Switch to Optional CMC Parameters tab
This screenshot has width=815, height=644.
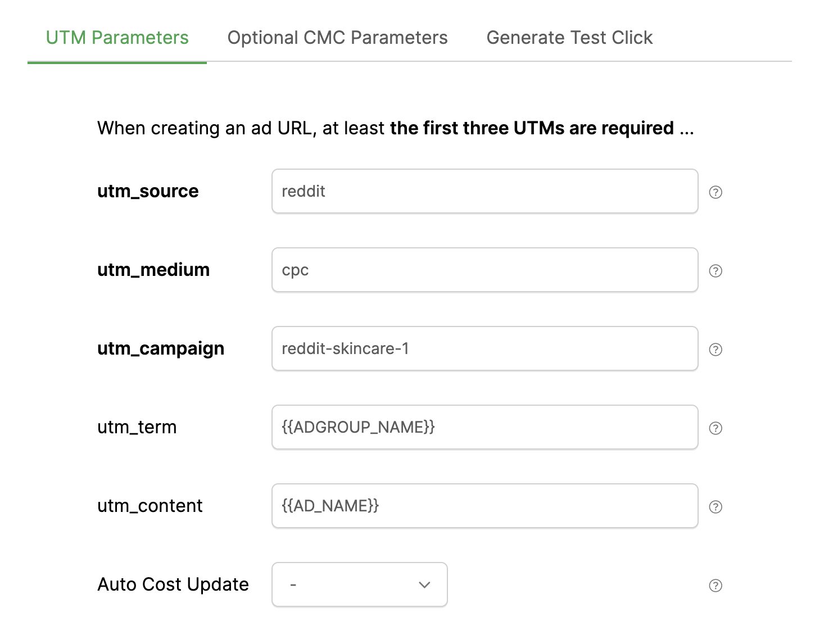point(337,38)
